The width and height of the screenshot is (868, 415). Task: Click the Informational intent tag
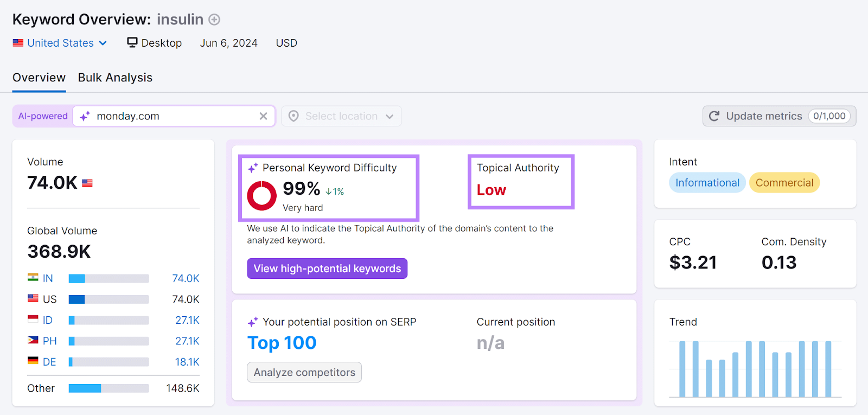tap(707, 183)
